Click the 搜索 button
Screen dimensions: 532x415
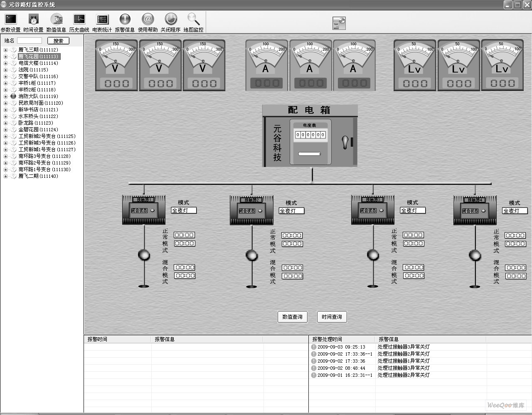point(58,41)
